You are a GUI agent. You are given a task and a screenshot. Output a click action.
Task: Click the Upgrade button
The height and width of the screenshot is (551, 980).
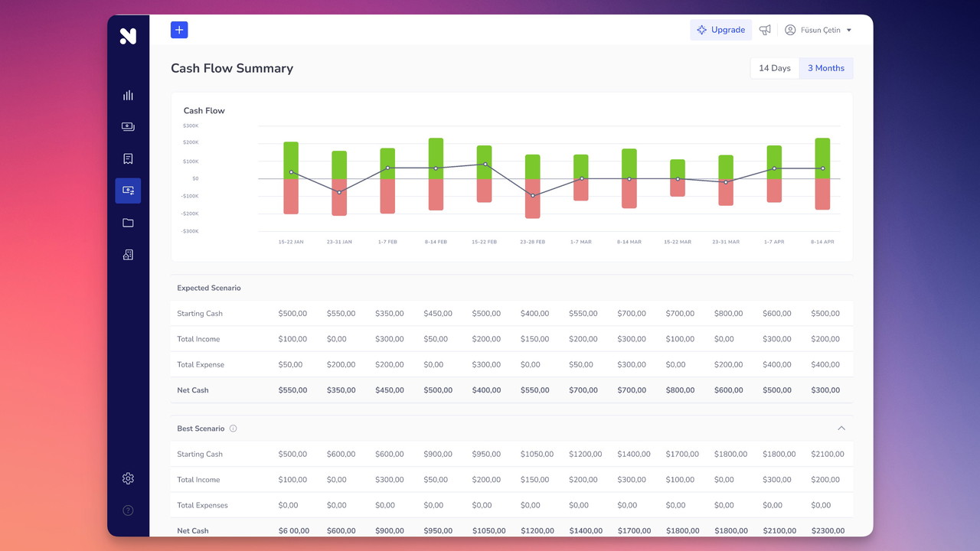720,30
